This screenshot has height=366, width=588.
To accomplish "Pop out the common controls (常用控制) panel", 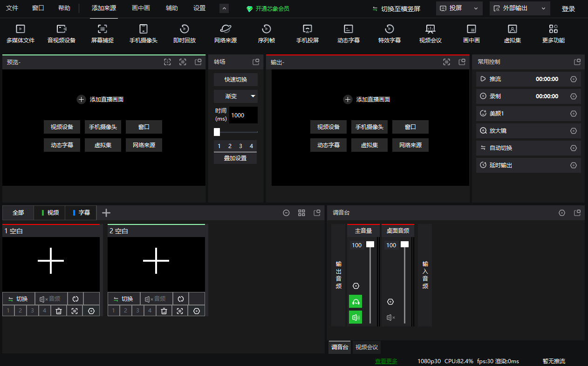I will coord(577,62).
